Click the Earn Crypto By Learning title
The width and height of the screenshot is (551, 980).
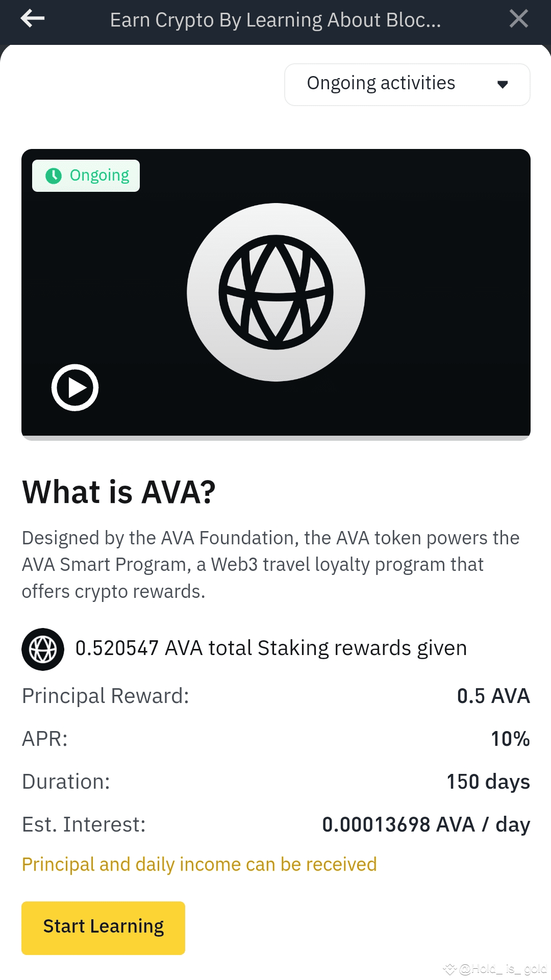coord(275,19)
